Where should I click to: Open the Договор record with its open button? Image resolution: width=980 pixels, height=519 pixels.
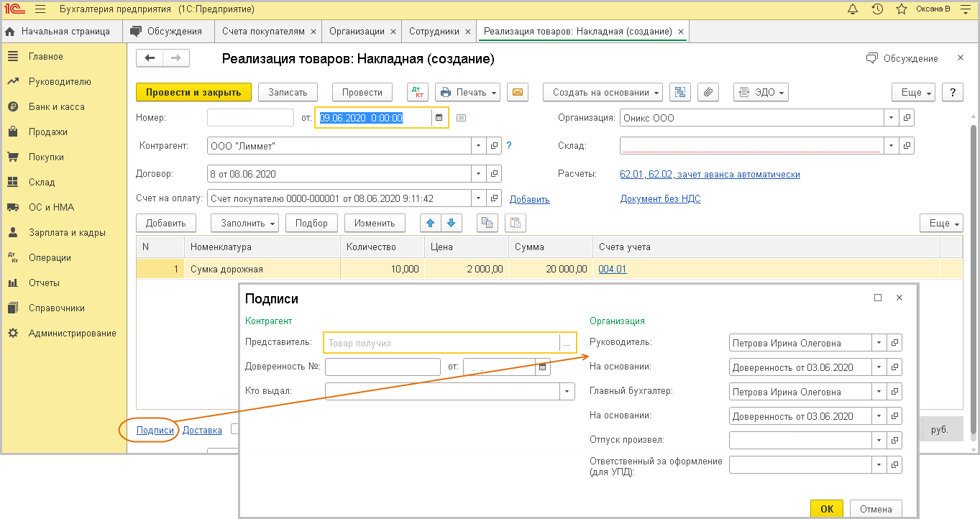[x=494, y=174]
